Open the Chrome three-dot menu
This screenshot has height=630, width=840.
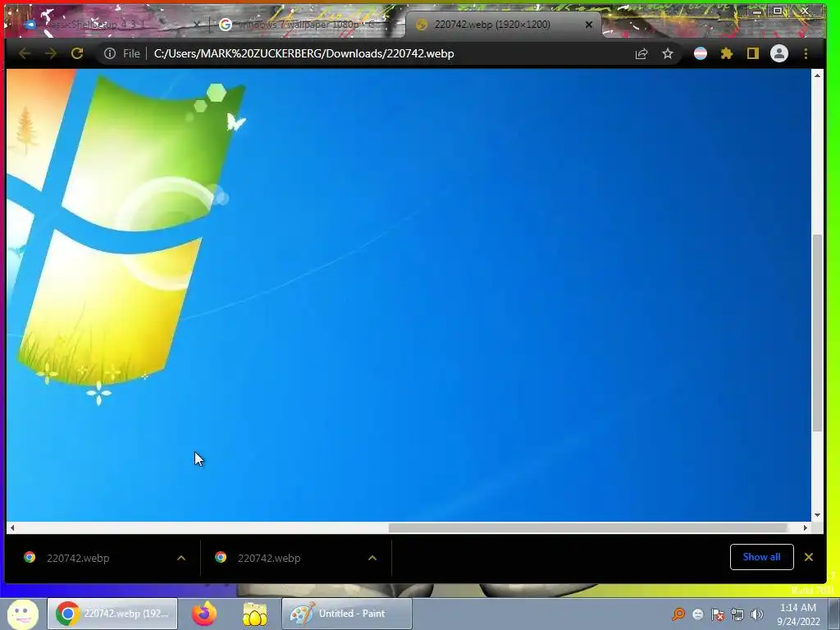click(x=806, y=53)
